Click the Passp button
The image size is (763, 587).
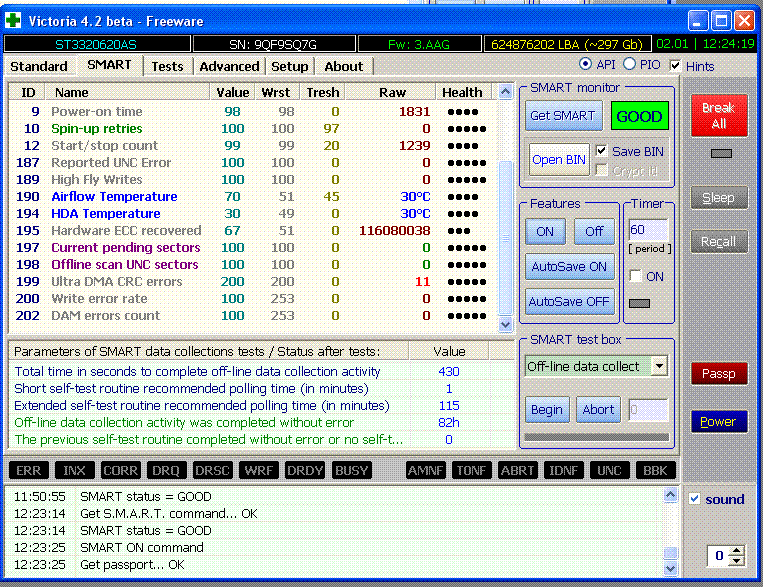tap(719, 374)
